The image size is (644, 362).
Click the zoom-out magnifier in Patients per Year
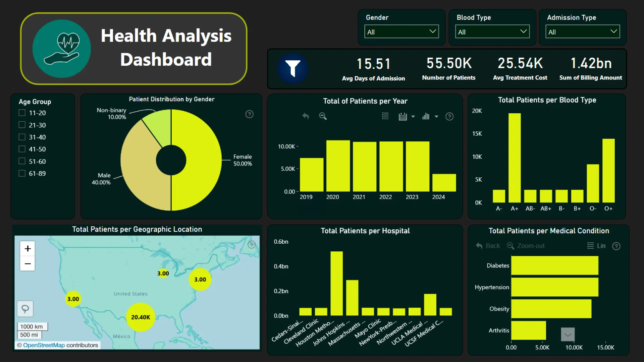click(323, 116)
